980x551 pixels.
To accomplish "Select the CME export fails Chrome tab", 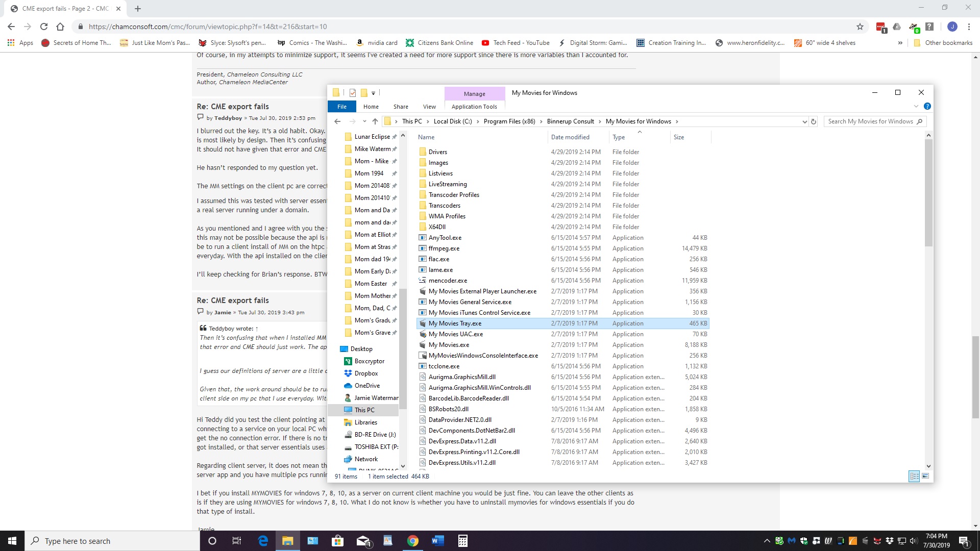I will coord(65,9).
